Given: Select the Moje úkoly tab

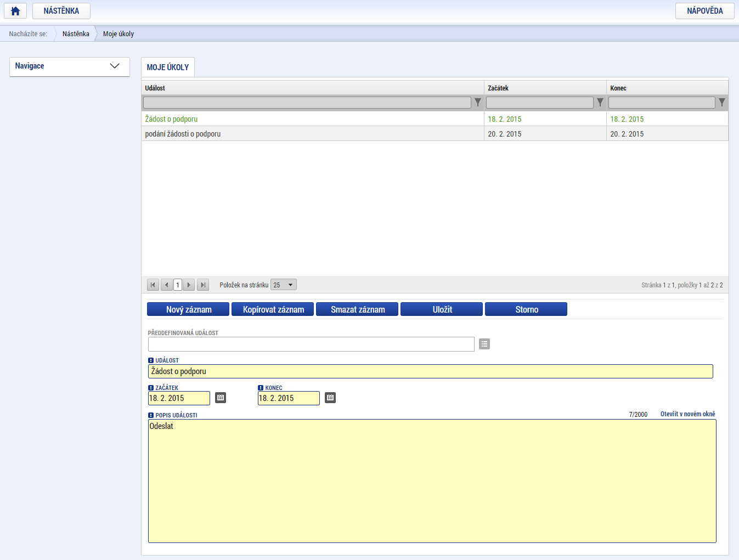Looking at the screenshot, I should (x=168, y=67).
